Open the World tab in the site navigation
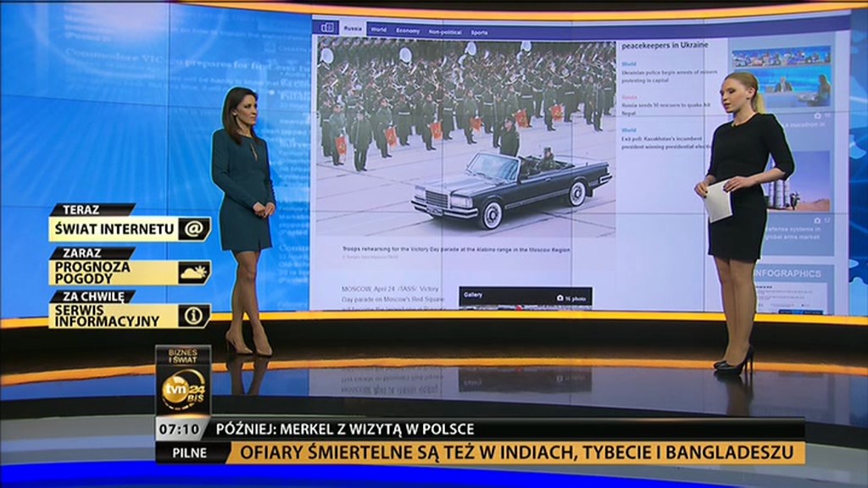 [x=379, y=30]
